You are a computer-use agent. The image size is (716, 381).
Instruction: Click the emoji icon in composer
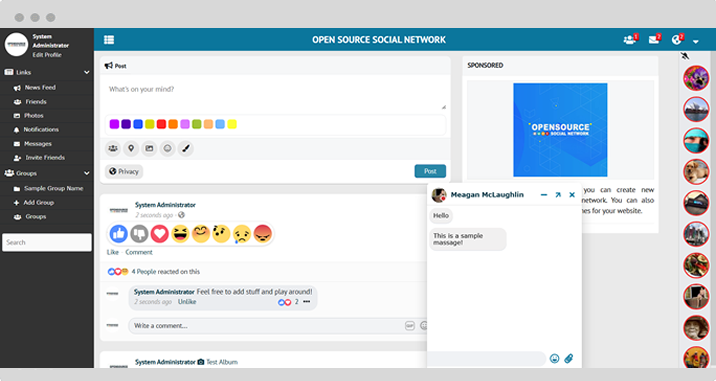coord(168,148)
